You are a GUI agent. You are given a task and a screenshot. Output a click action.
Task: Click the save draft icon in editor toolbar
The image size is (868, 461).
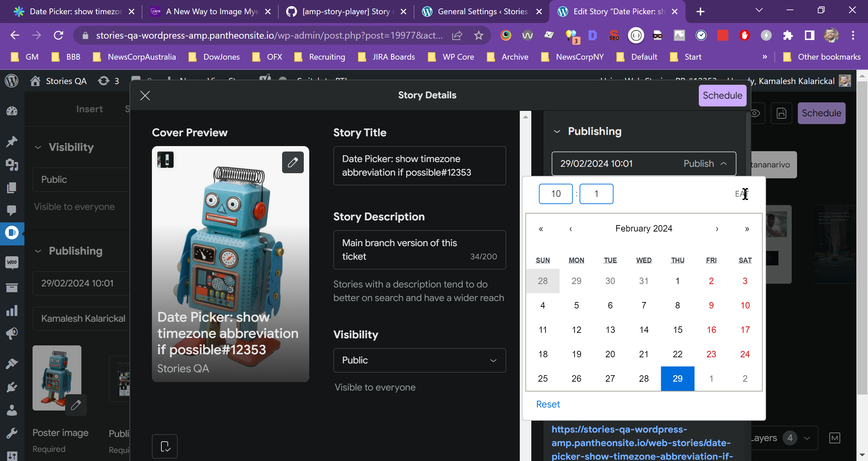coord(782,113)
